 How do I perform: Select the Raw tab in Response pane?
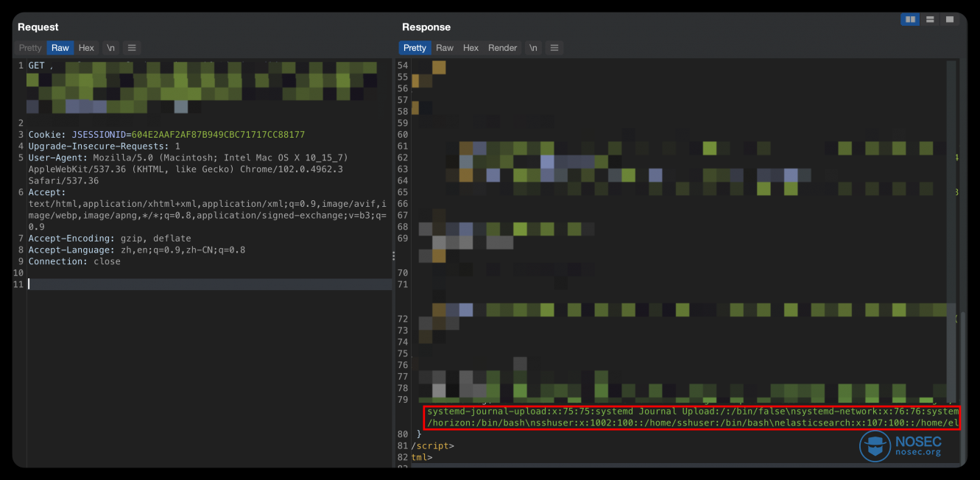[445, 48]
